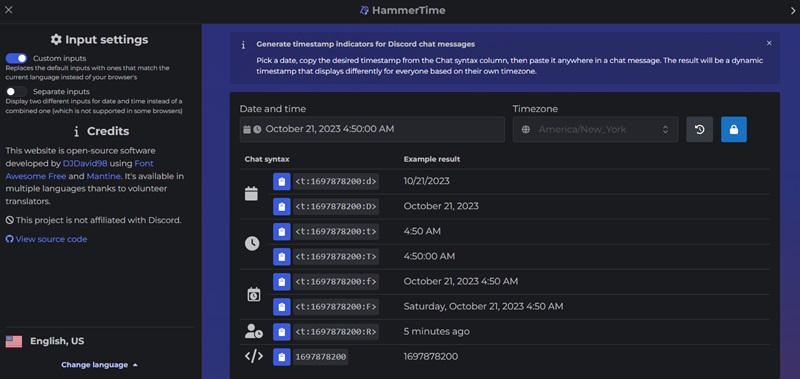The width and height of the screenshot is (800, 379).
Task: Click the Date and time input field
Action: (372, 130)
